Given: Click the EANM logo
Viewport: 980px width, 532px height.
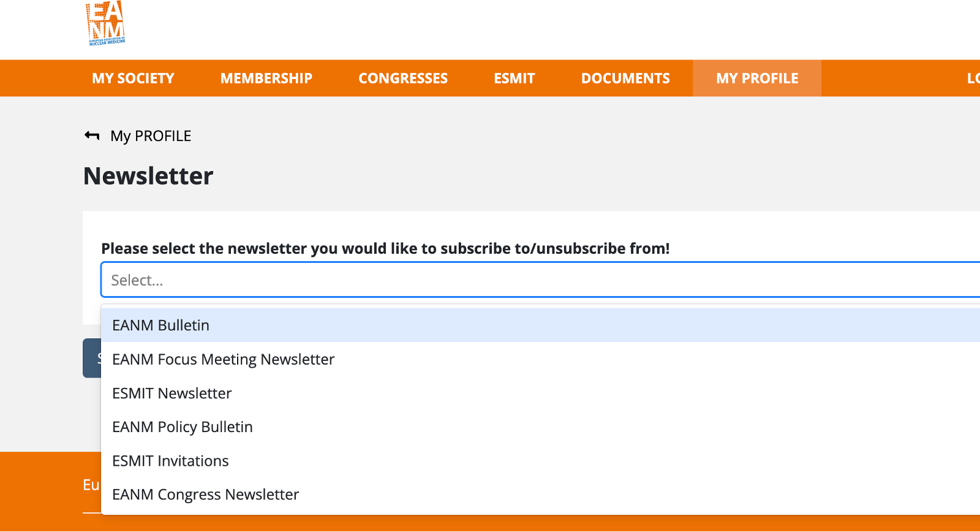Looking at the screenshot, I should point(106,25).
